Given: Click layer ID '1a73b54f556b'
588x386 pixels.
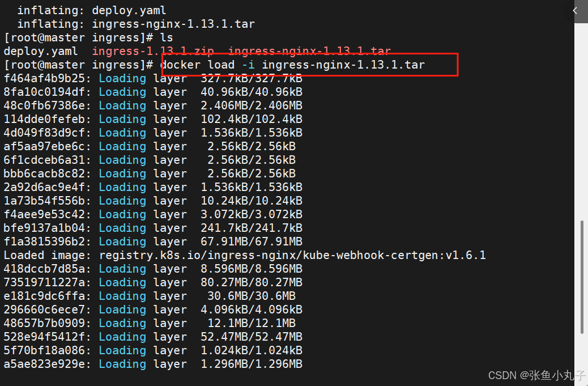Looking at the screenshot, I should [44, 201].
